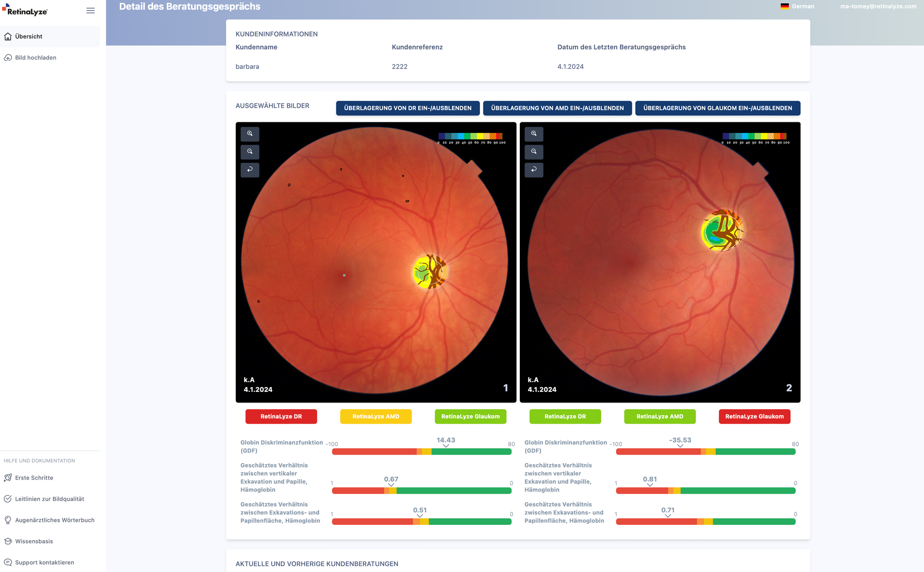Zoom out on fundus image 1

(x=250, y=152)
